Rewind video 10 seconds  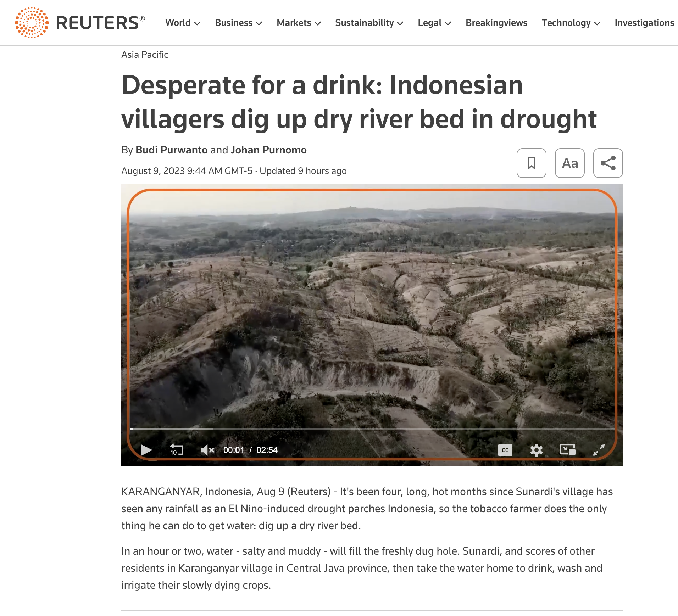tap(177, 450)
